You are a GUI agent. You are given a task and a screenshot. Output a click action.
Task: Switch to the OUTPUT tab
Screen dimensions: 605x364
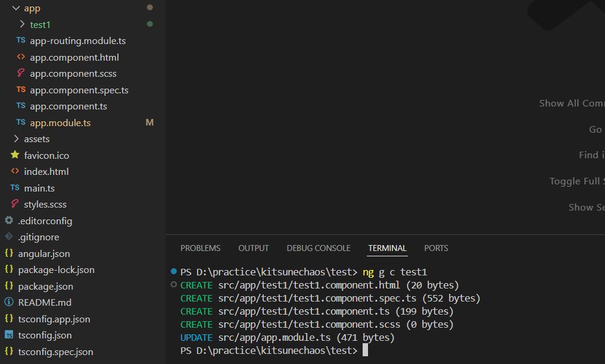point(253,248)
